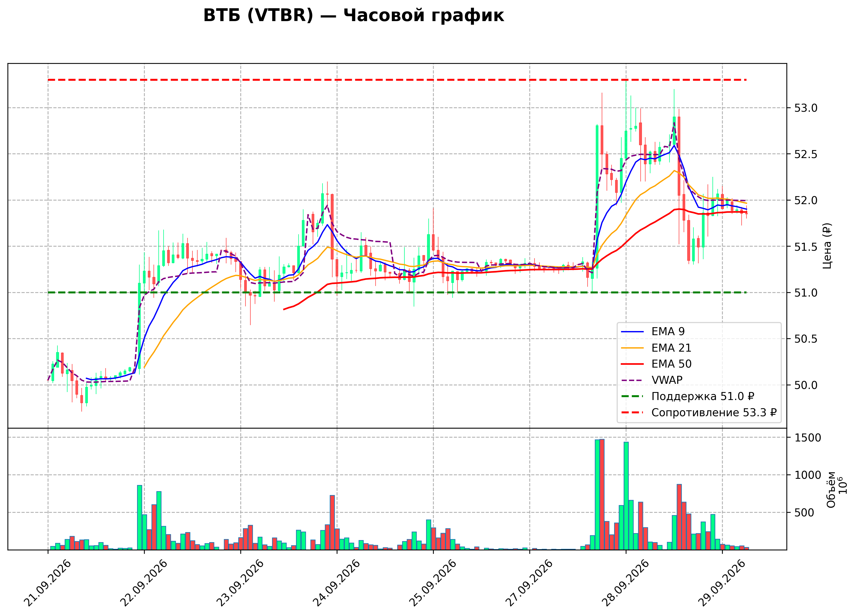The height and width of the screenshot is (616, 857).
Task: Click the blue EMA 9 legend line sample
Action: (x=632, y=332)
